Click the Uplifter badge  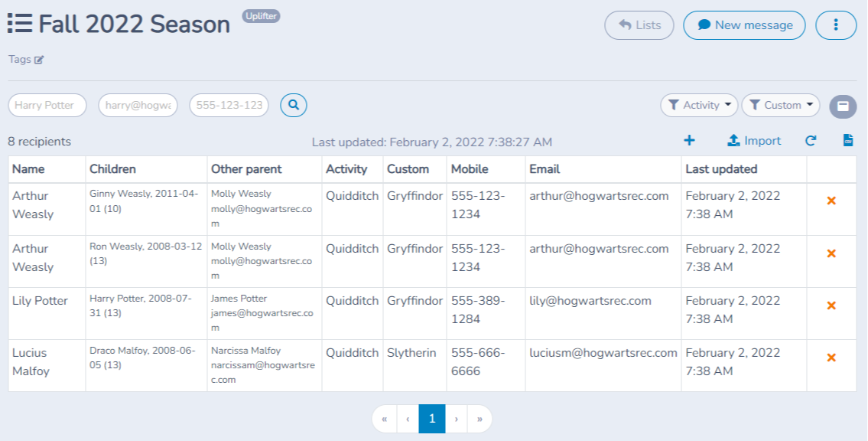pos(262,16)
